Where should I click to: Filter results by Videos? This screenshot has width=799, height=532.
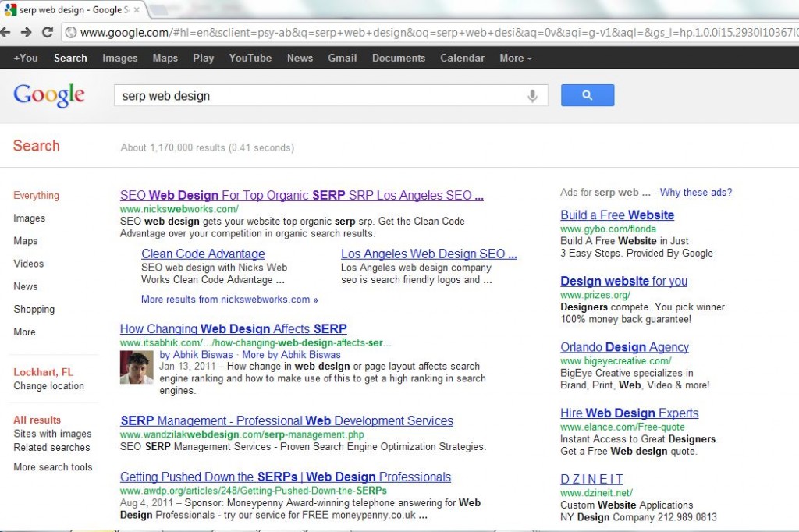pyautogui.click(x=29, y=264)
